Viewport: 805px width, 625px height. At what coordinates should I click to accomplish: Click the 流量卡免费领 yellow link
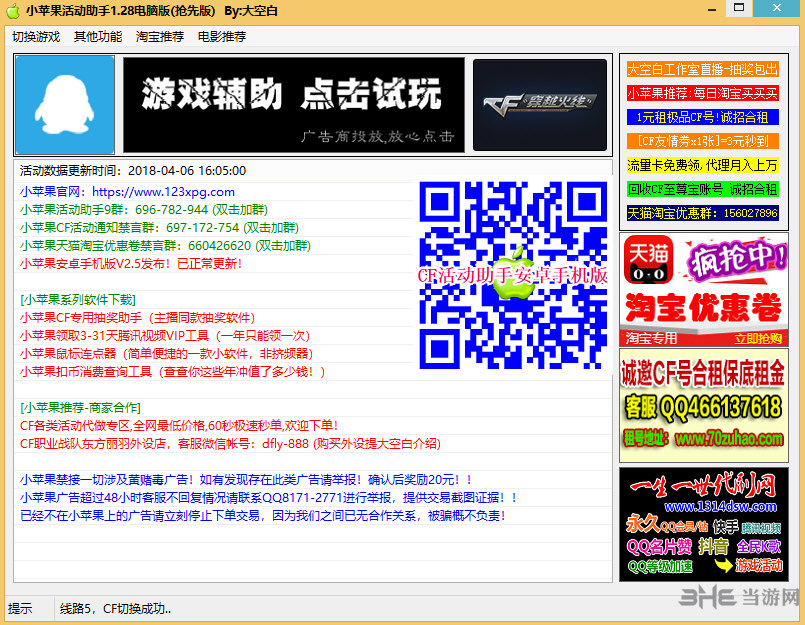tap(702, 165)
